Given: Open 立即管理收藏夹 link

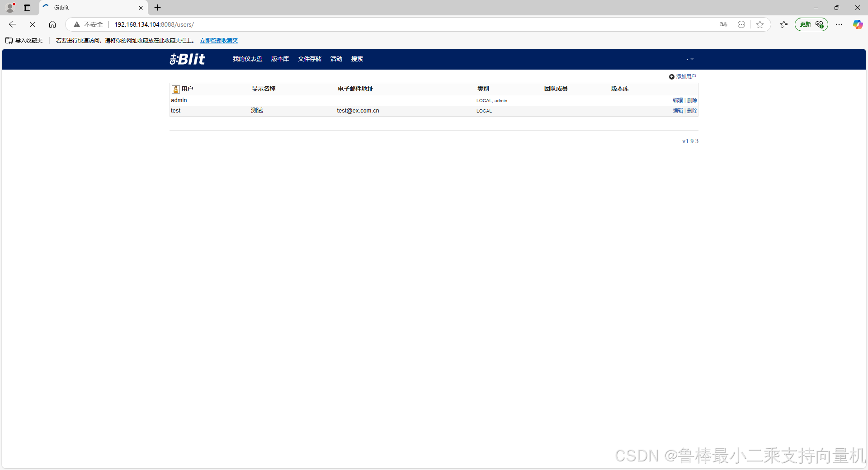Looking at the screenshot, I should point(219,40).
